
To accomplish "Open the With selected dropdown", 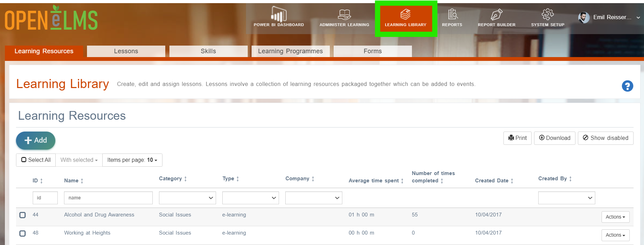I will (79, 160).
